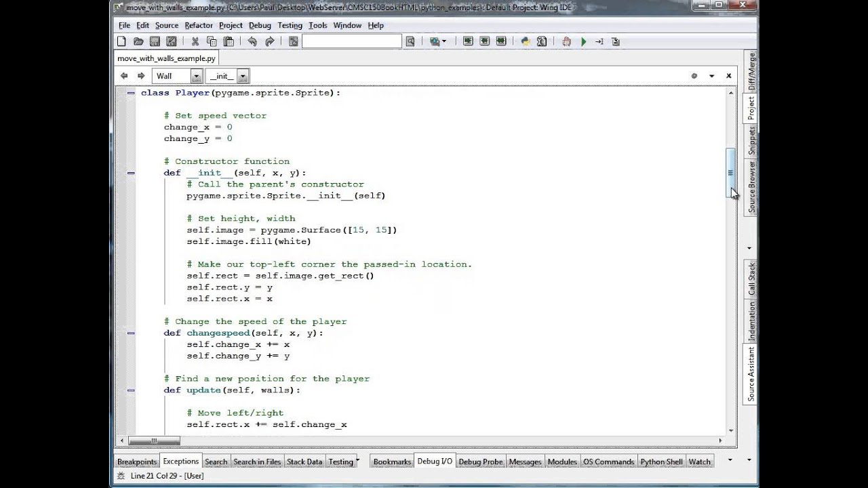Open the Refactor menu

pyautogui.click(x=199, y=25)
